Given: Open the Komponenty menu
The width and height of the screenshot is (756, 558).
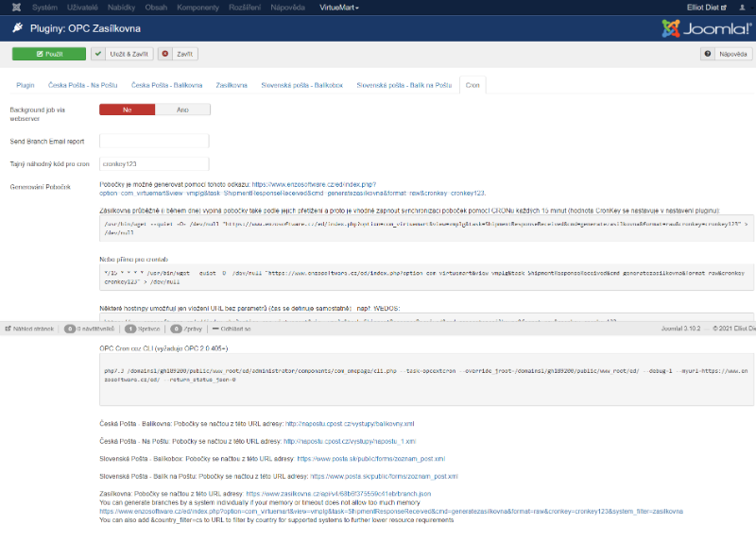Looking at the screenshot, I should [198, 8].
